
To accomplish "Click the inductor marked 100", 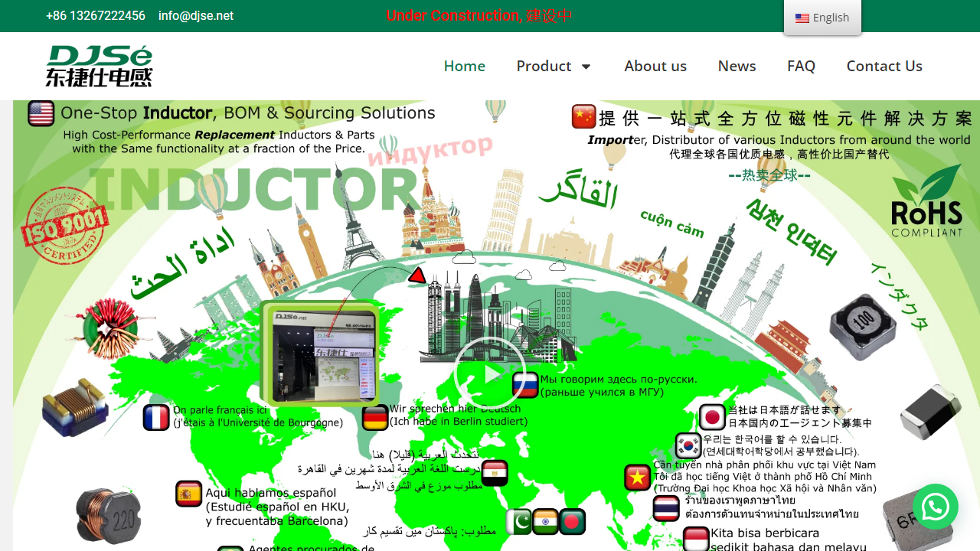I will (863, 327).
